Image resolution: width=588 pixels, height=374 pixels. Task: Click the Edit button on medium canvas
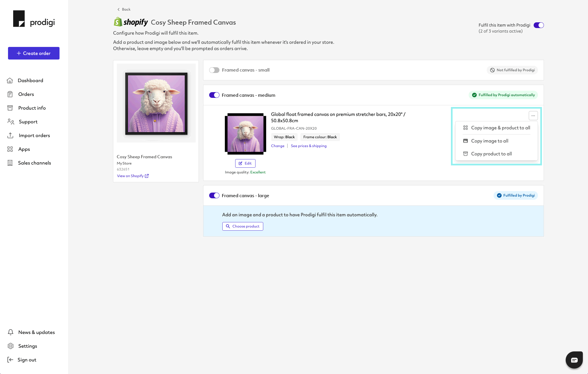click(245, 163)
